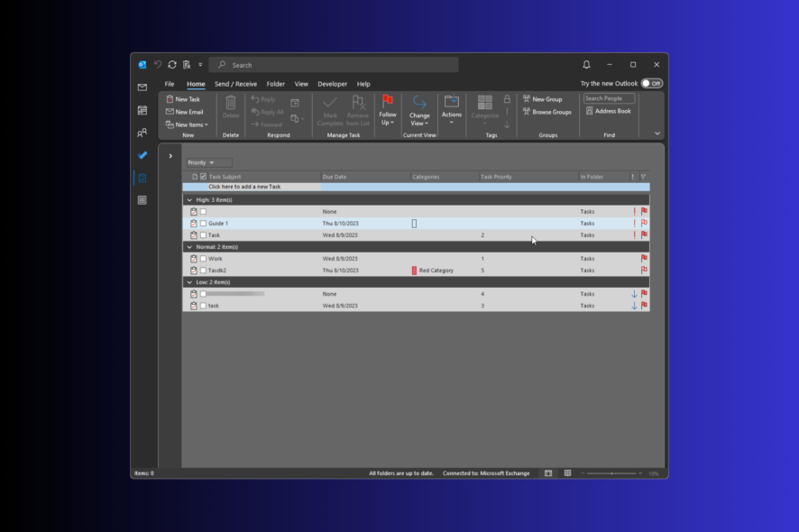Check the Tasdk2 task complete box
The image size is (799, 532).
coord(203,271)
